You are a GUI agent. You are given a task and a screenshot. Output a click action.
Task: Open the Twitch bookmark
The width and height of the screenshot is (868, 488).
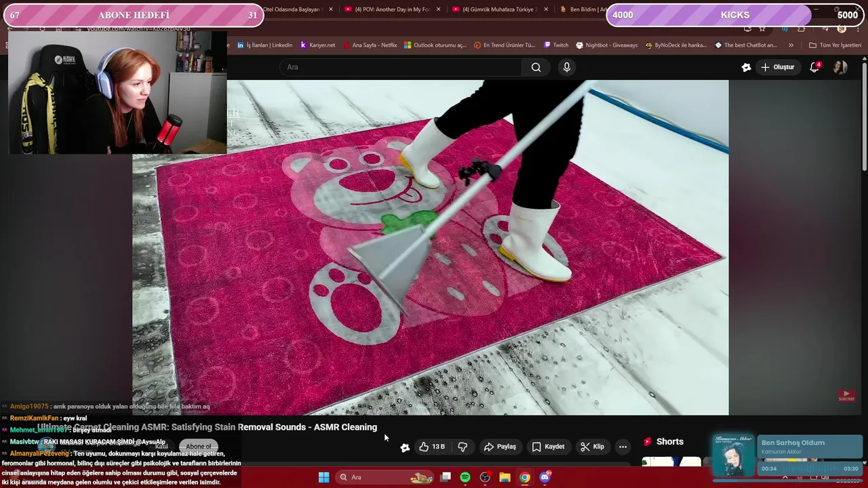click(x=556, y=45)
